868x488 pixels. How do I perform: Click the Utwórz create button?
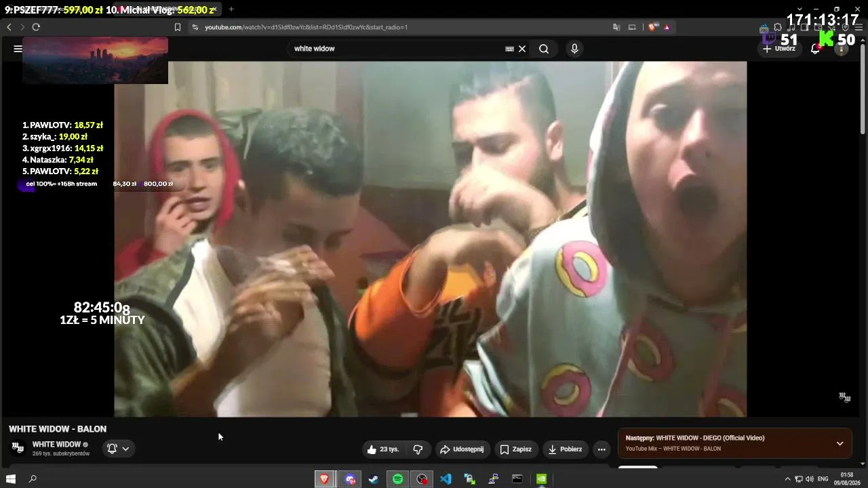pyautogui.click(x=778, y=49)
